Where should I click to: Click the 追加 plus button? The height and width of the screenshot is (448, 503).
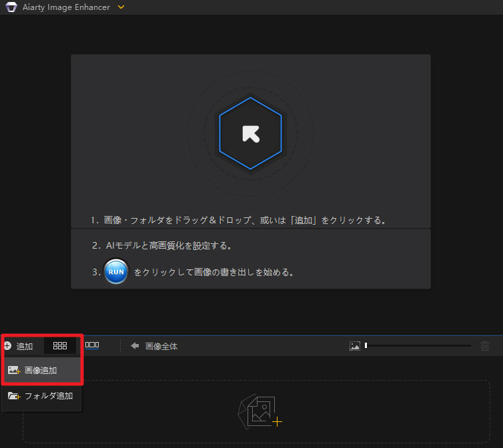pyautogui.click(x=19, y=346)
